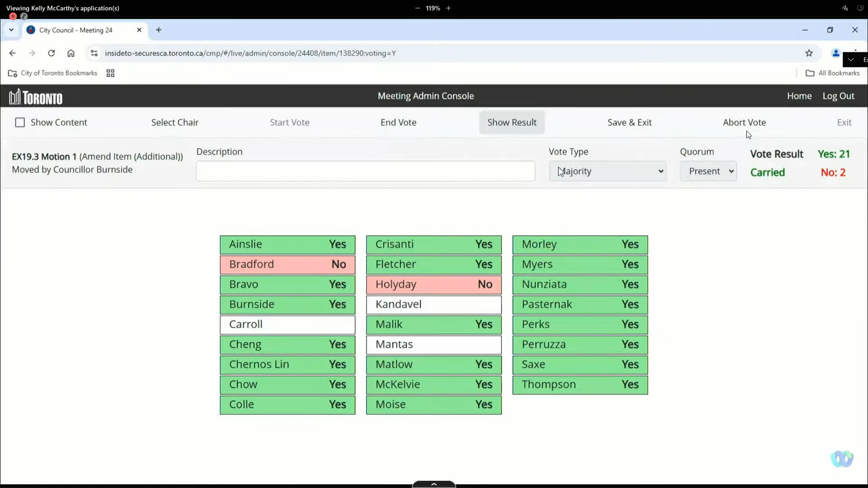868x488 pixels.
Task: Click the Perks vote tile
Action: (x=580, y=324)
